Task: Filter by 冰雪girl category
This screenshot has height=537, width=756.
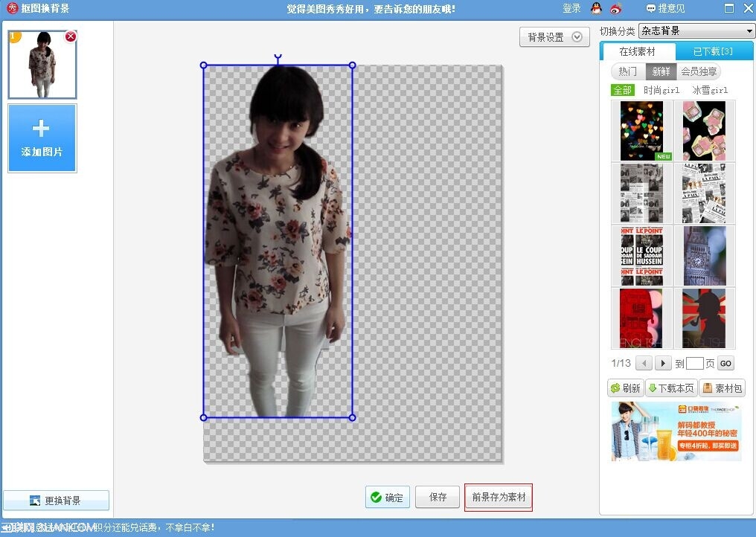Action: tap(710, 90)
